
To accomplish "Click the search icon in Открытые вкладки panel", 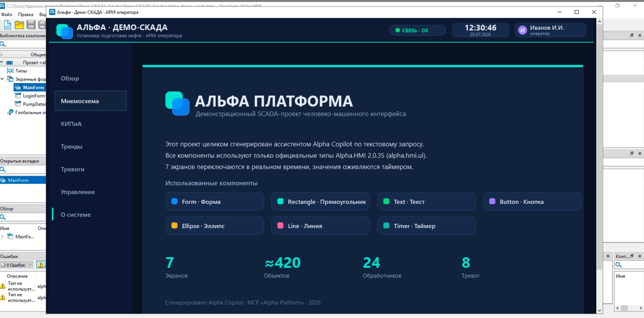I will click(3, 170).
